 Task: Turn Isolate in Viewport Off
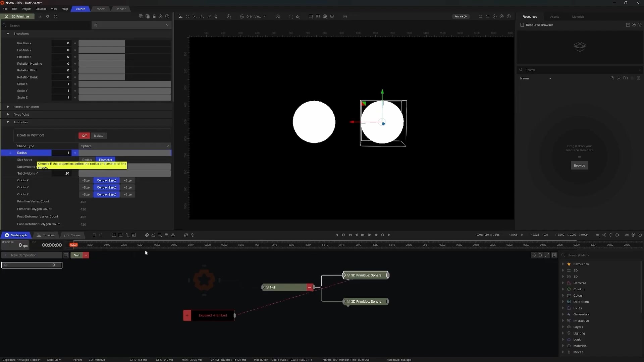coord(84,136)
